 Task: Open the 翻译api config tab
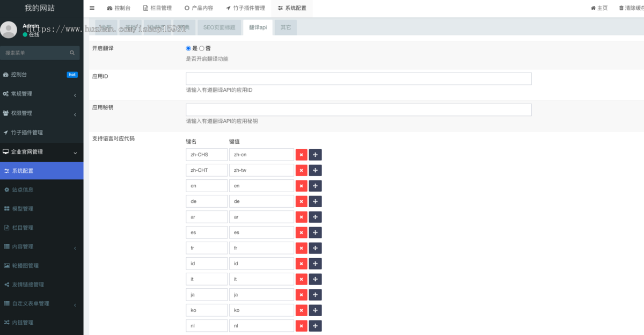pyautogui.click(x=258, y=27)
